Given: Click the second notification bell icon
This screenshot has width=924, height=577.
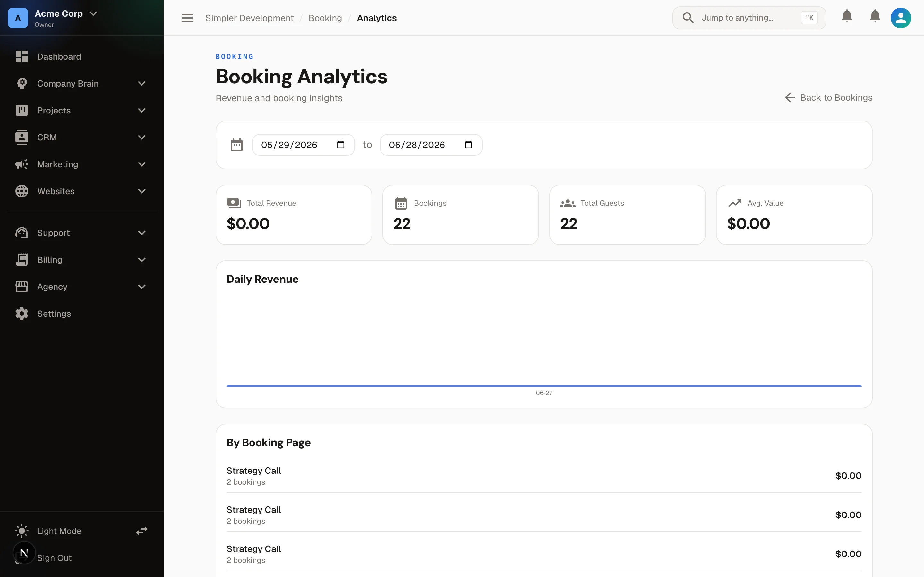Looking at the screenshot, I should tap(875, 16).
